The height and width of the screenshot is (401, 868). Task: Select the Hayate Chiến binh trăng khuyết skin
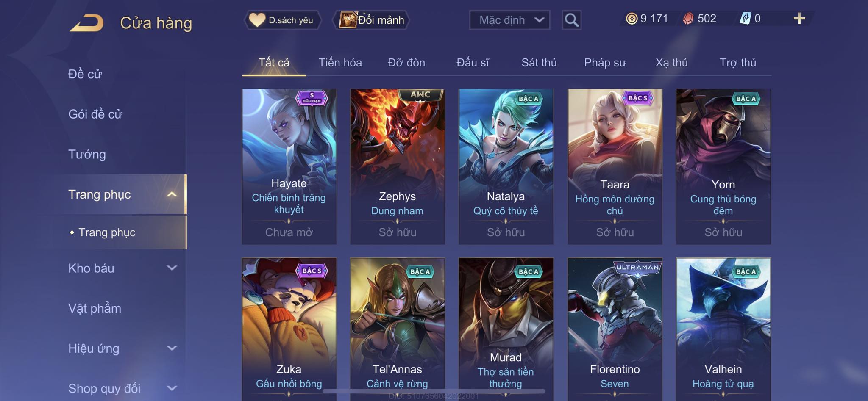(x=289, y=166)
